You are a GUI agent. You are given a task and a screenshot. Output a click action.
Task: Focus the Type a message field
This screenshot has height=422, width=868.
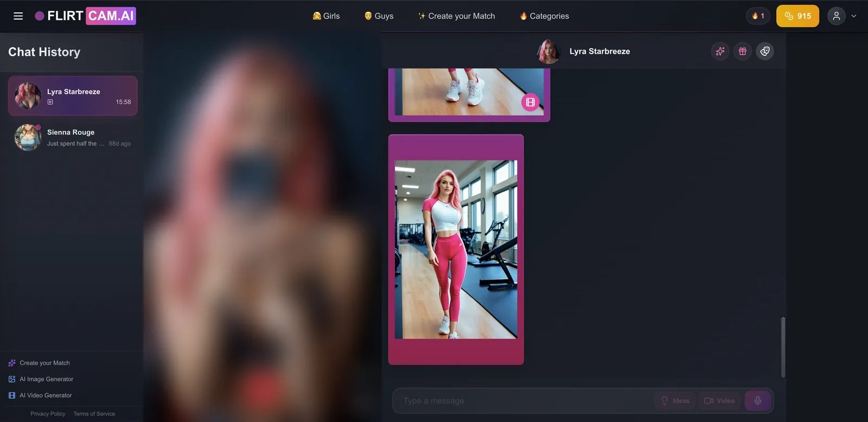(x=524, y=401)
